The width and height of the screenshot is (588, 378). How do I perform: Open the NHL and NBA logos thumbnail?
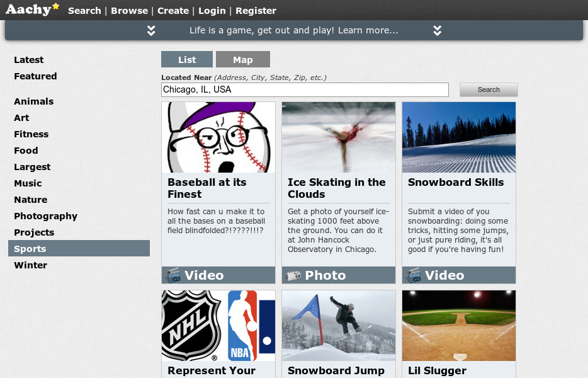pyautogui.click(x=218, y=326)
